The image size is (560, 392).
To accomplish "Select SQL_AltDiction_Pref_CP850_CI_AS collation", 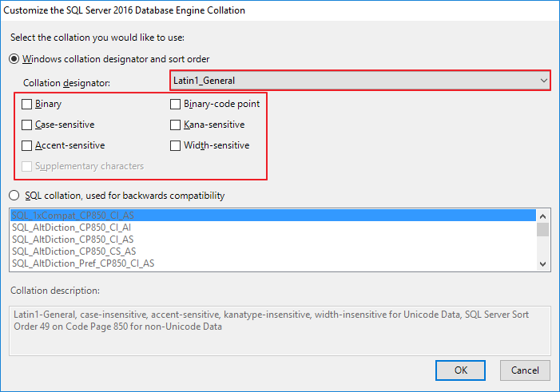I will click(273, 263).
